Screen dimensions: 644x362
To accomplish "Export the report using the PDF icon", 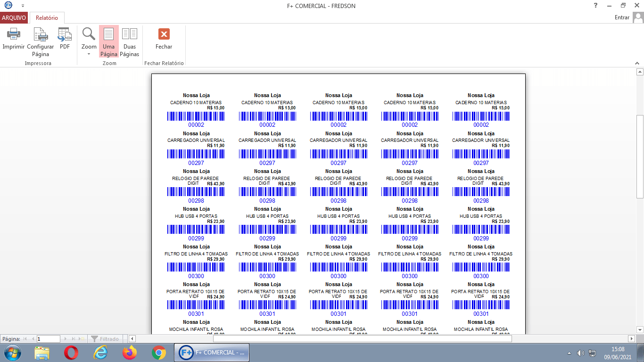I will click(x=65, y=34).
